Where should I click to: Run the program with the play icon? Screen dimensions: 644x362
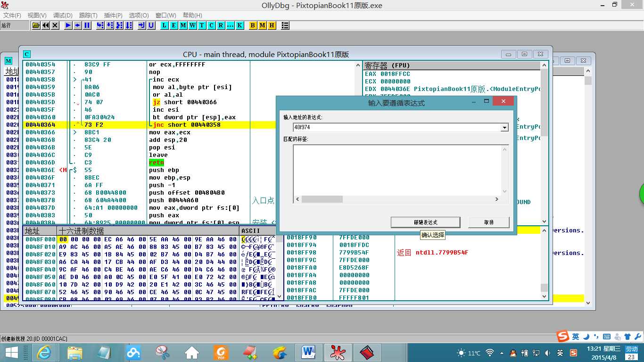click(68, 25)
